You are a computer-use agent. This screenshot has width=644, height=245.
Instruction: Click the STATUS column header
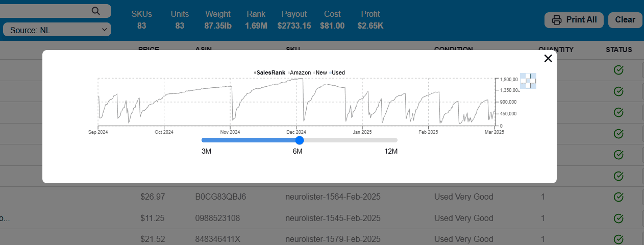click(618, 50)
